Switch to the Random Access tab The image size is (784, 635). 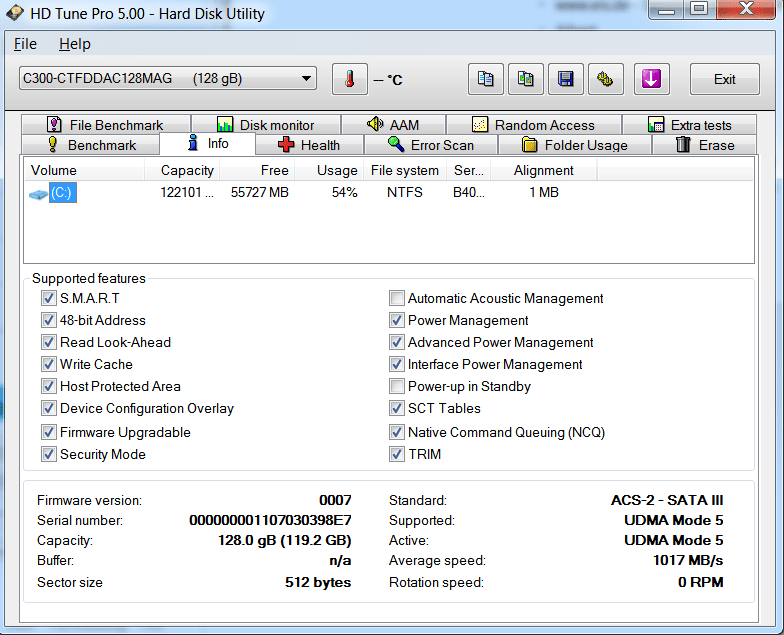534,124
